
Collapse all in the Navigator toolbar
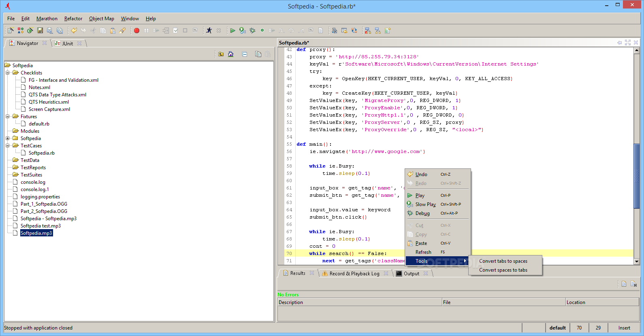pos(245,54)
